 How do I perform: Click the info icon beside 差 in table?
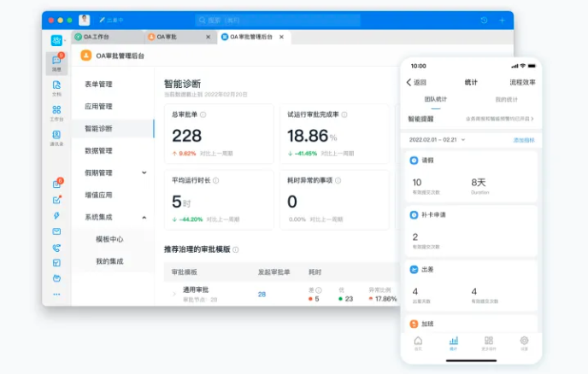(x=319, y=290)
